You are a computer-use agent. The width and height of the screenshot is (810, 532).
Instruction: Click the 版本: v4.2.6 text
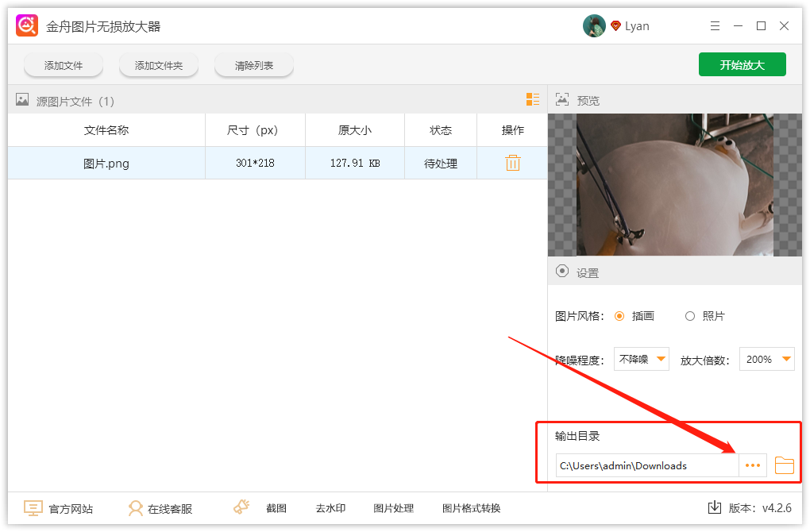pyautogui.click(x=760, y=508)
